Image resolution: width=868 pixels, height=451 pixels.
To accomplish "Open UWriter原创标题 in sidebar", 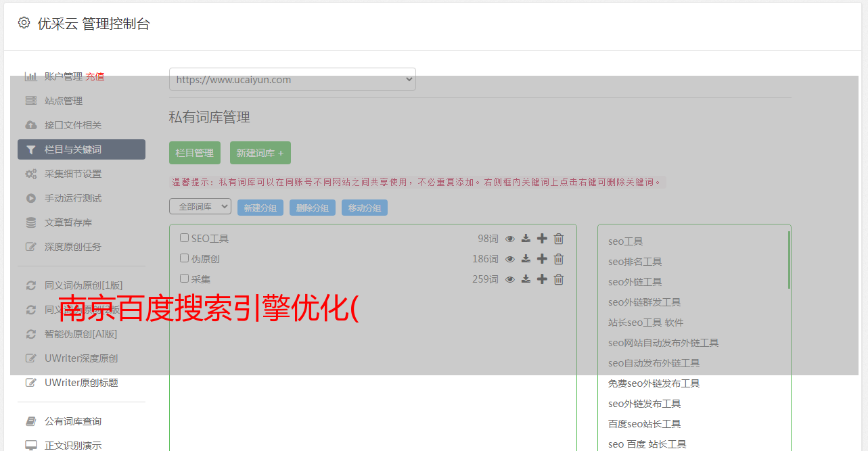I will [81, 383].
